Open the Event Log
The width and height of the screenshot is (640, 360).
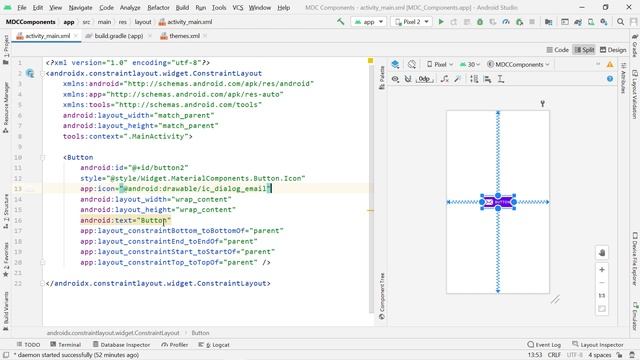544,344
